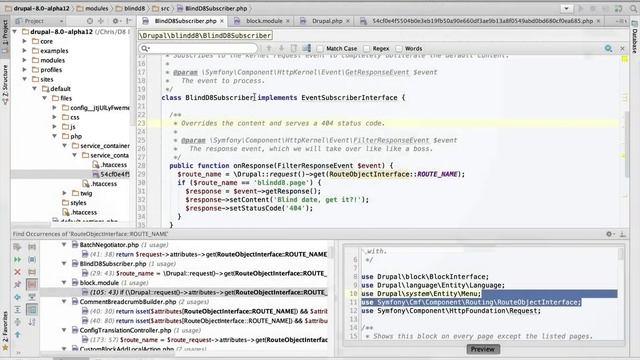Click src breadcrumb in navigation bar

coord(160,8)
